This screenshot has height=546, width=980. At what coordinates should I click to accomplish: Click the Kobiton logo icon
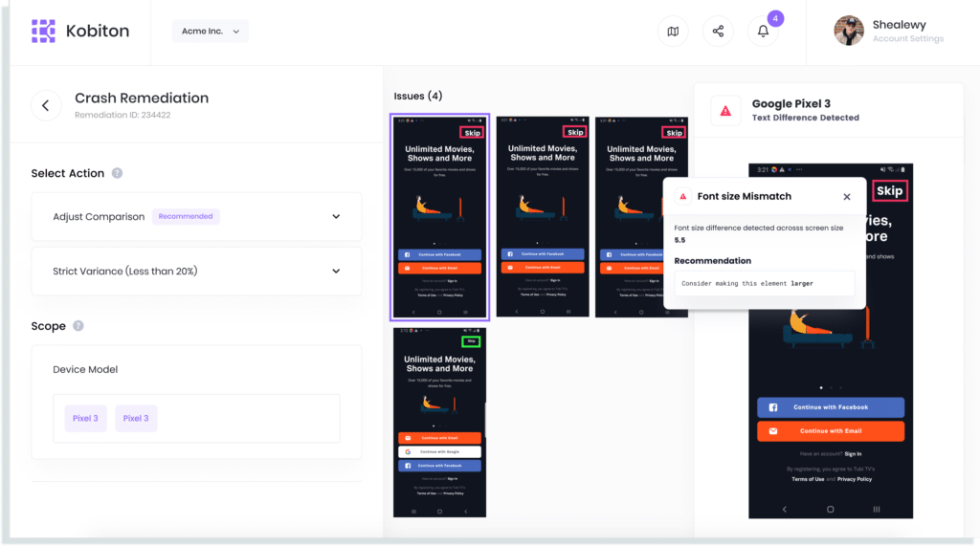pos(43,32)
